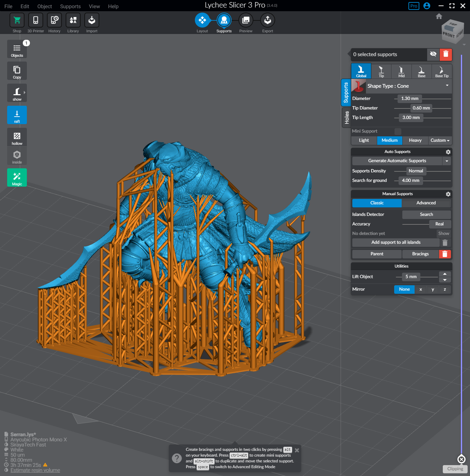Click the Import icon in toolbar
This screenshot has height=476, width=470.
click(x=91, y=20)
